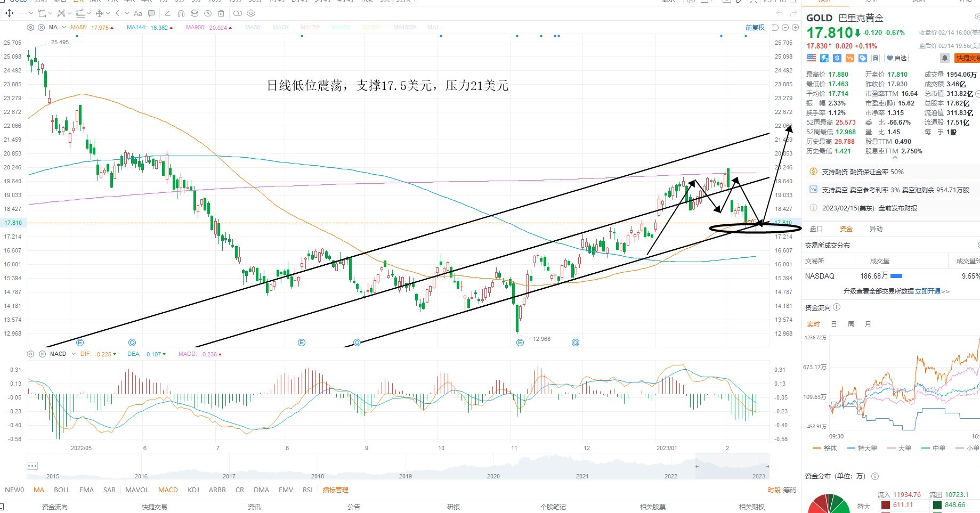Click the 立即开通 upgrade link

point(932,291)
